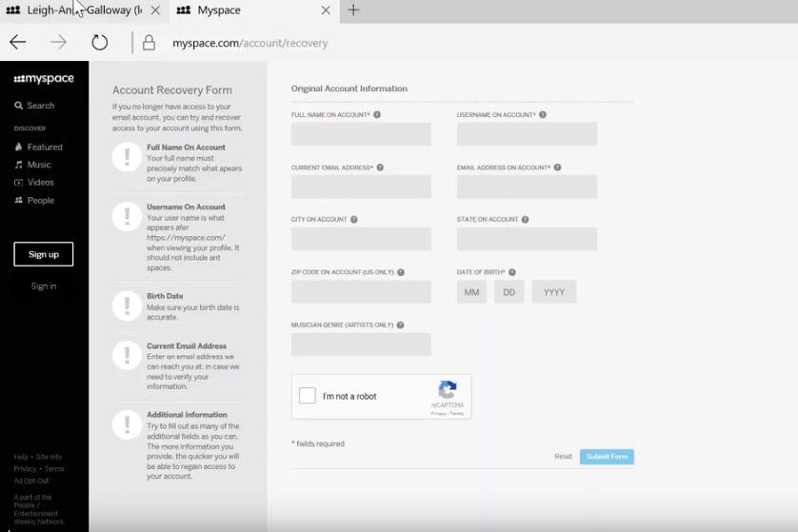Focus the Musician Genre field
This screenshot has width=798, height=532.
coord(361,345)
